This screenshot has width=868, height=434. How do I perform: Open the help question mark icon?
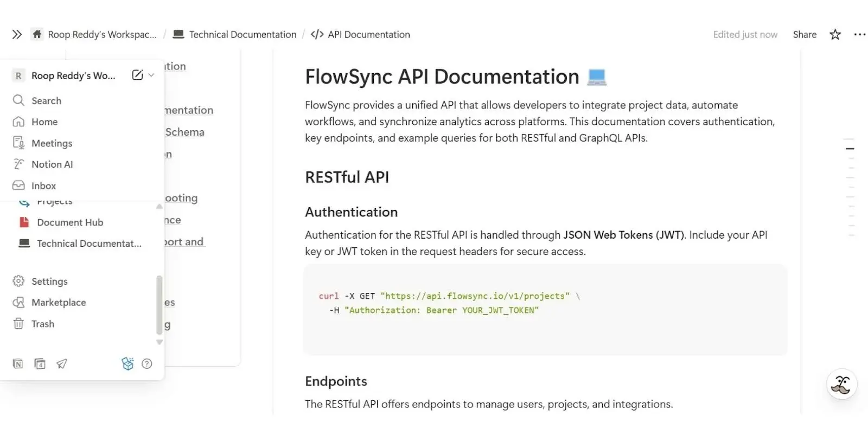click(x=146, y=363)
